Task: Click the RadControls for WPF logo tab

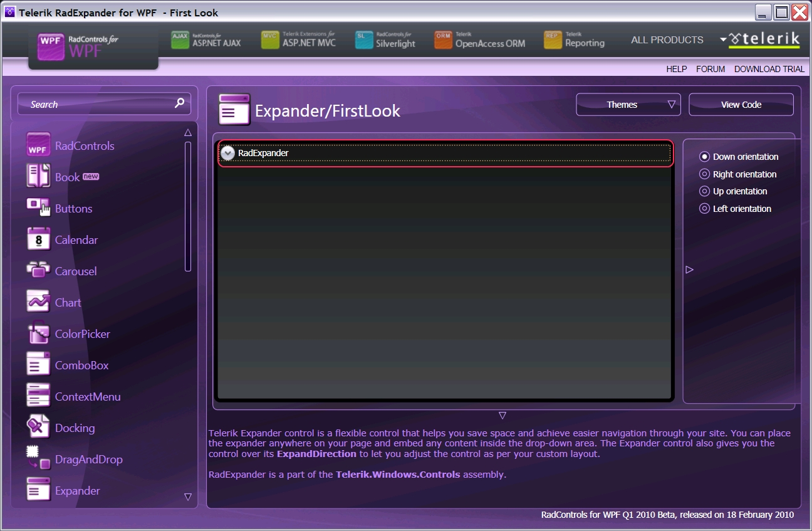Action: tap(93, 47)
